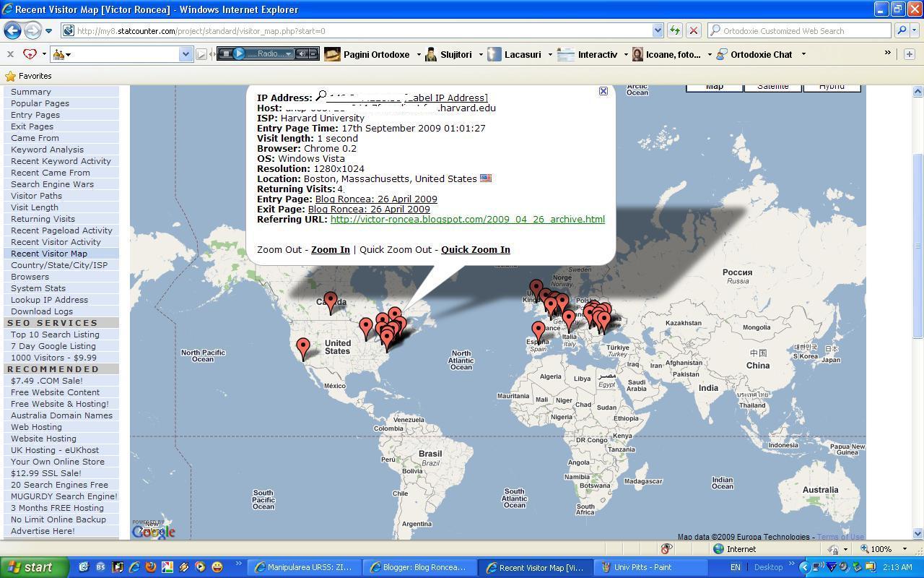The height and width of the screenshot is (578, 924).
Task: Click the Lookup IP Address sidebar link
Action: coord(49,300)
